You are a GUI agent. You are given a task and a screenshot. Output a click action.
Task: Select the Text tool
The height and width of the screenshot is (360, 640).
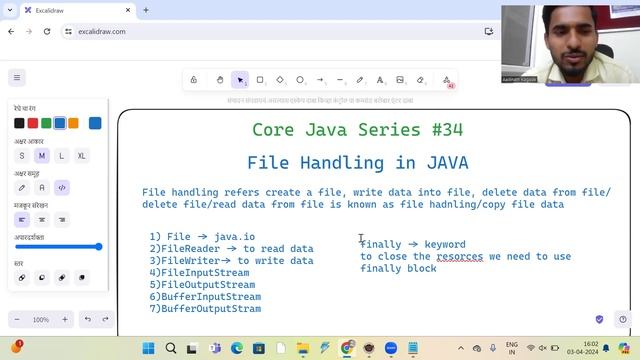click(380, 80)
